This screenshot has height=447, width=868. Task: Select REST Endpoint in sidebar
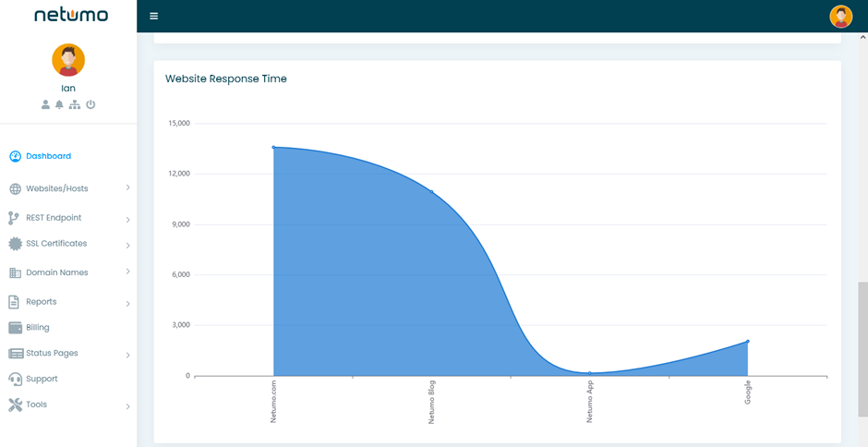(54, 218)
